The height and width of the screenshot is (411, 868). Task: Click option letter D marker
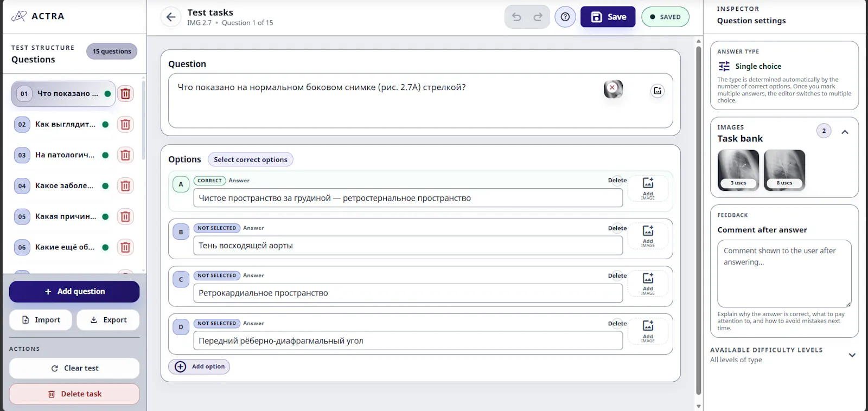click(x=181, y=327)
